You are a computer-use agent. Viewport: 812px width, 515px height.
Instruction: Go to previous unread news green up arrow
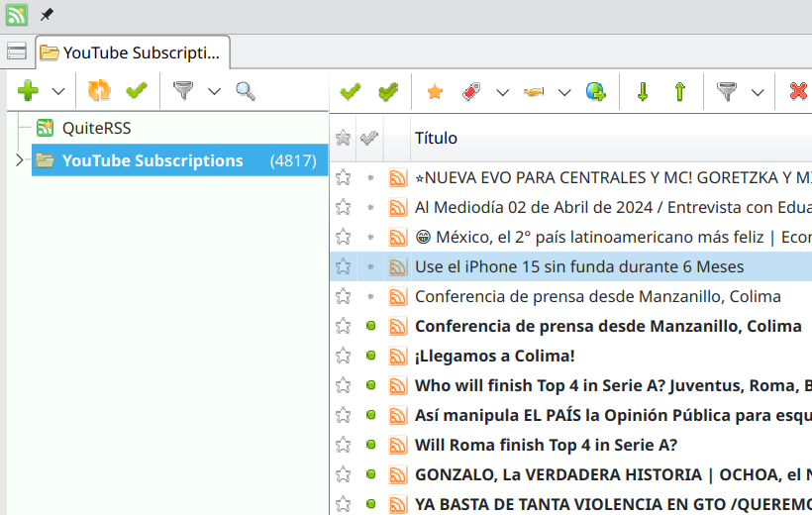click(680, 92)
